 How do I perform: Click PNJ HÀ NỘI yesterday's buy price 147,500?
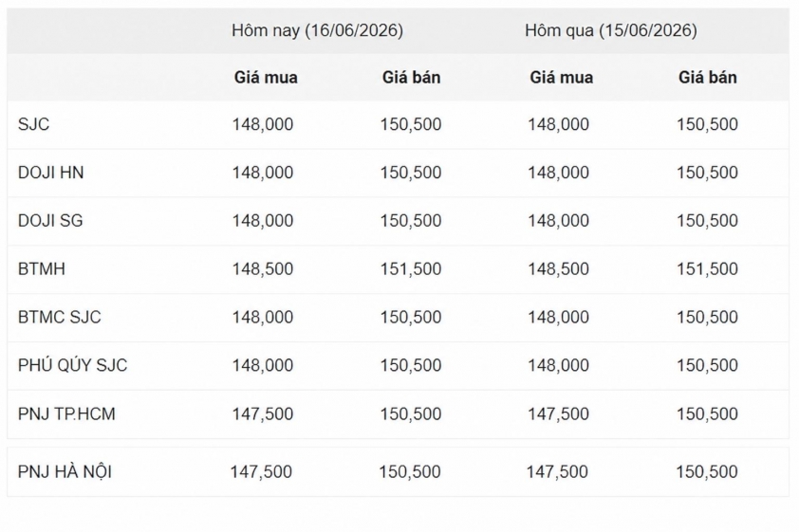[x=557, y=472]
